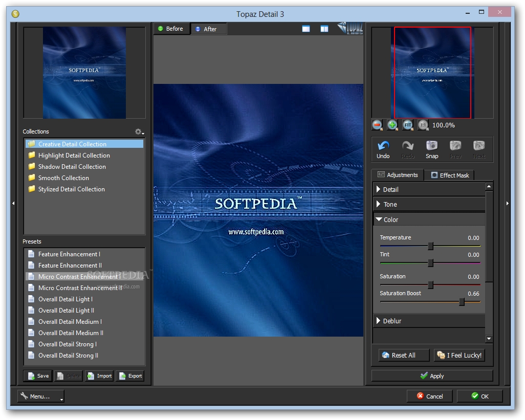Click the preset preview thumbnail

coord(84,73)
